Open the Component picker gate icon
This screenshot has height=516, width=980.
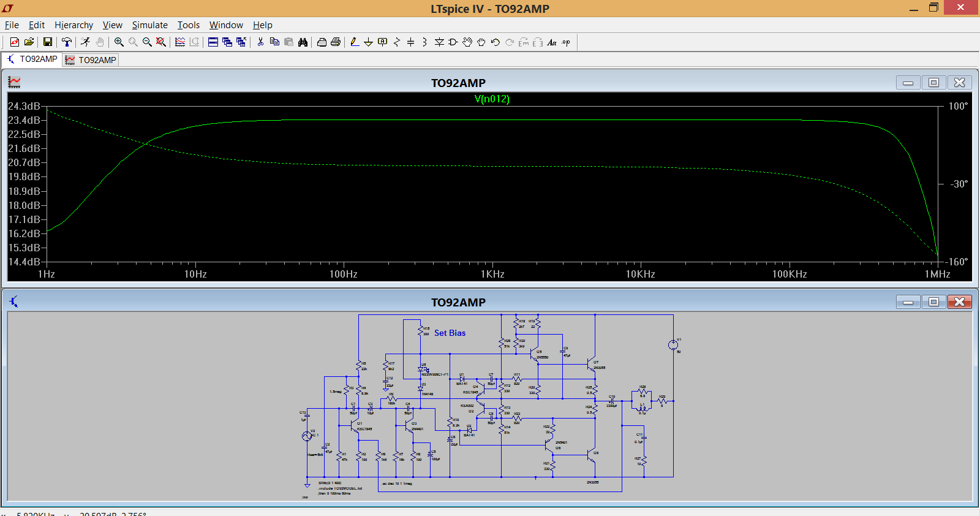[453, 42]
